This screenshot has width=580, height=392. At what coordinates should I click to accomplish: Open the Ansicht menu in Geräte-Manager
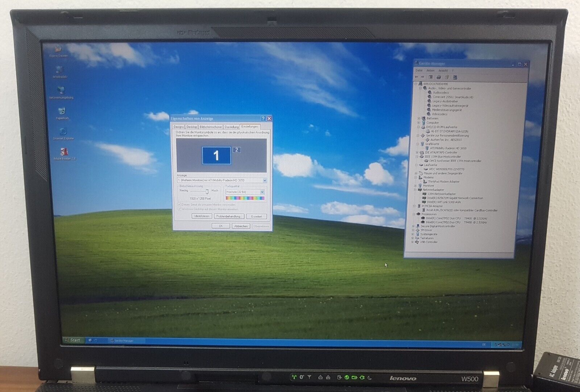point(443,71)
